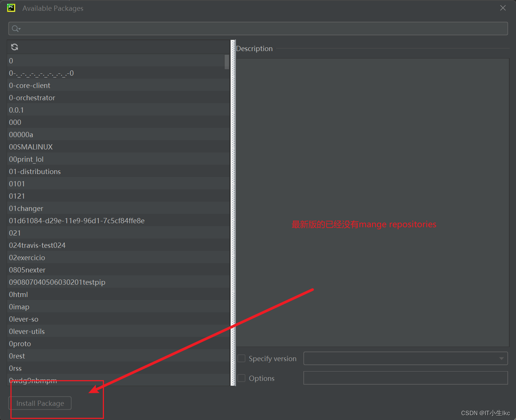Click the Install Package button

[x=40, y=403]
